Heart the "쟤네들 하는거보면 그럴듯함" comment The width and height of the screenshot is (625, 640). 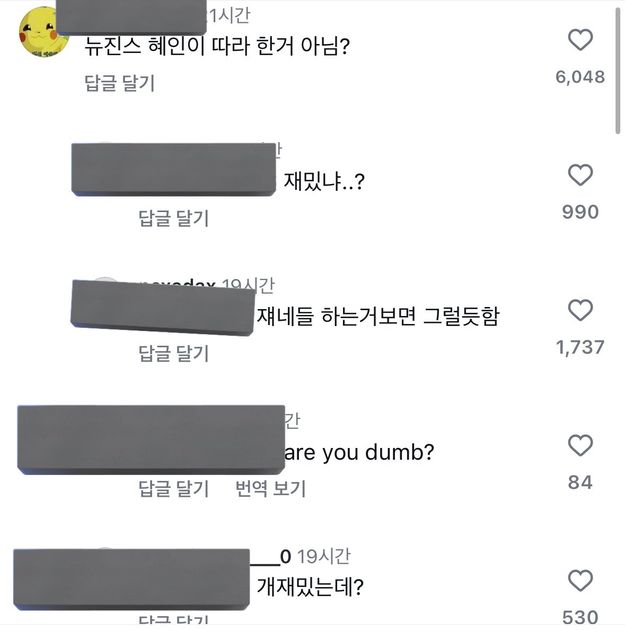pos(580,311)
